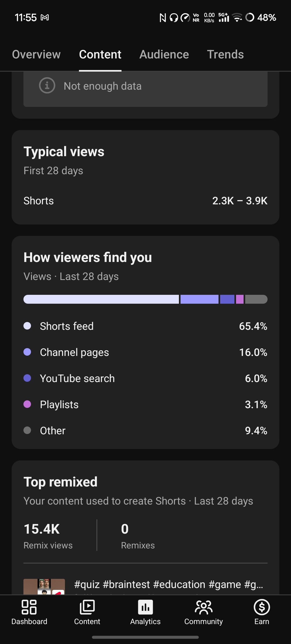Switch to the Overview tab
Viewport: 291px width, 644px height.
pos(36,54)
